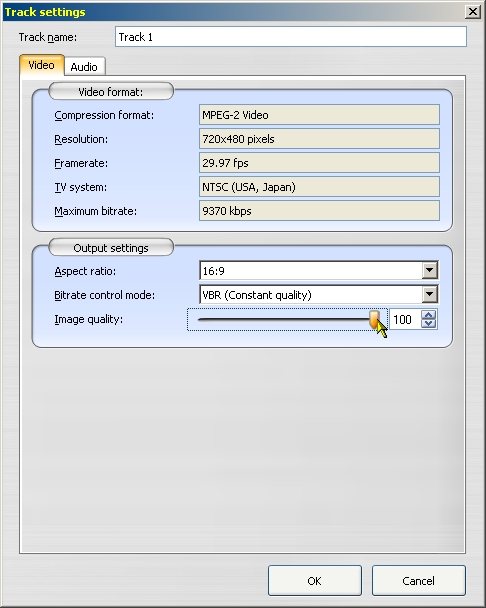Click the Track name text field
The height and width of the screenshot is (608, 486).
(x=291, y=37)
